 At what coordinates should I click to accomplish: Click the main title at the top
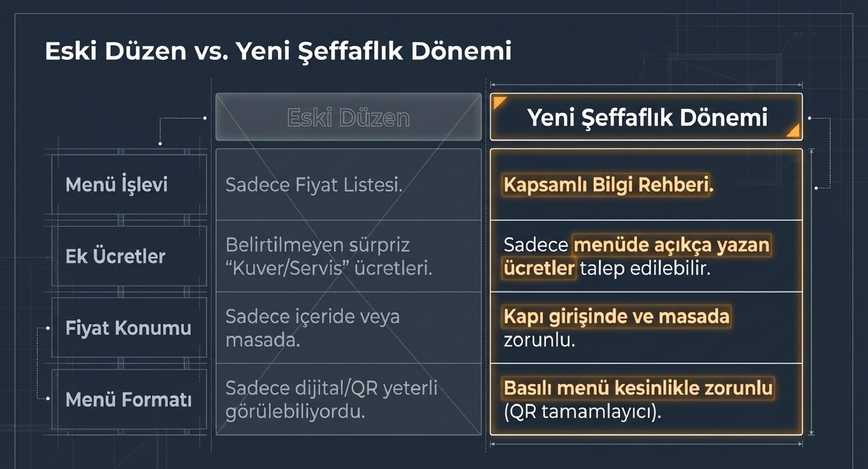tap(278, 51)
